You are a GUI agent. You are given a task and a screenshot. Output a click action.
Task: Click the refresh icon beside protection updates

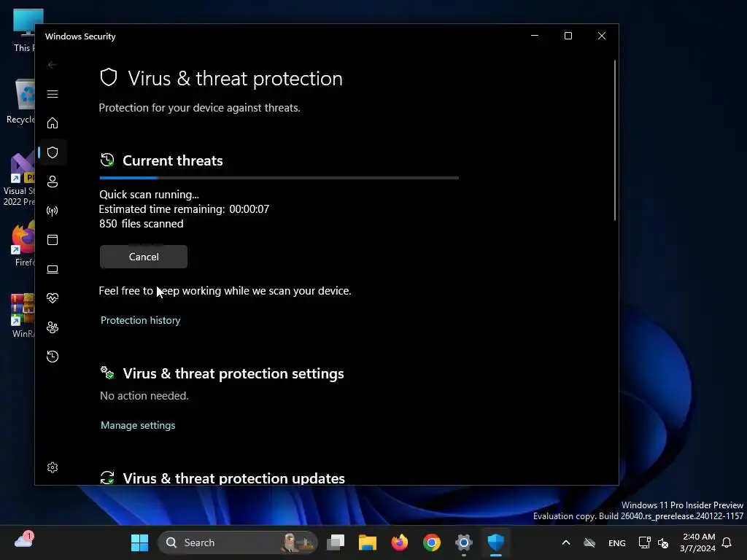[x=107, y=478]
